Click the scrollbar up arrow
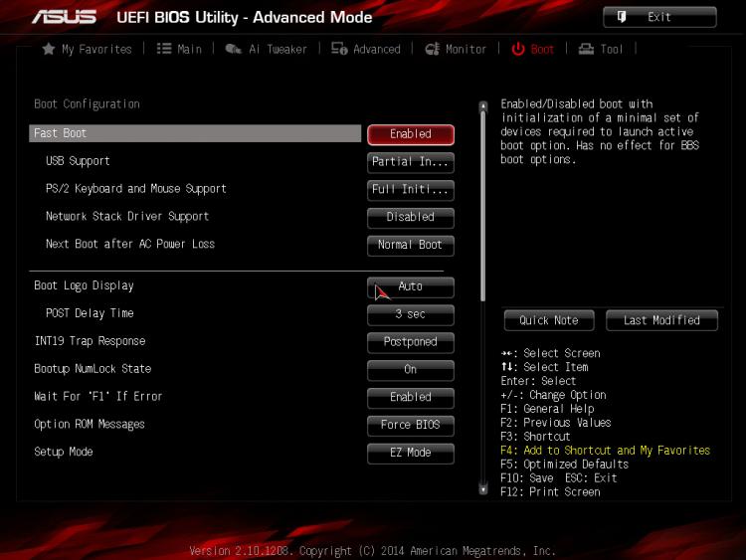The image size is (746, 560). [x=483, y=106]
